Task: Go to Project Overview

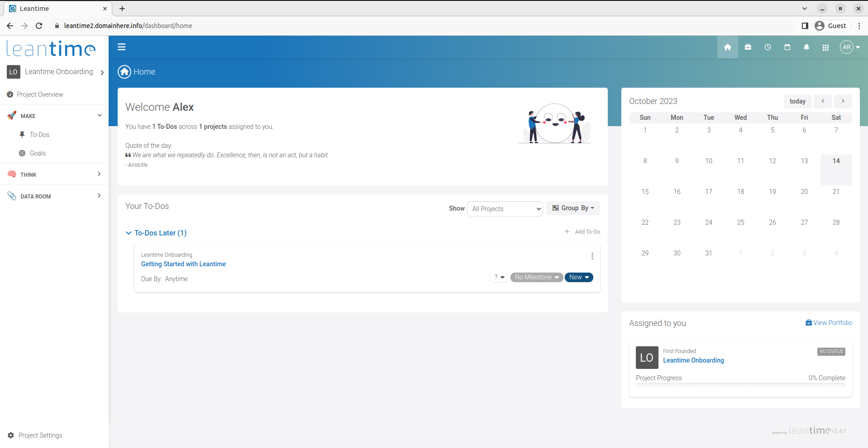Action: click(40, 94)
